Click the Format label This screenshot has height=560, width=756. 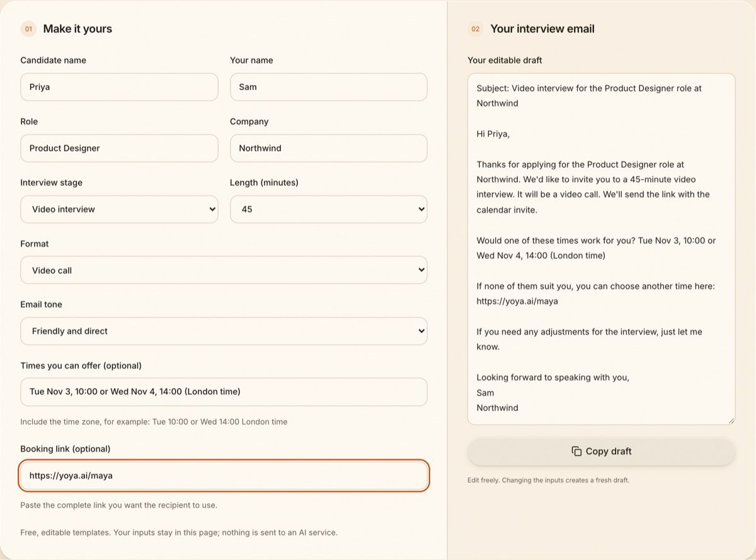(35, 244)
